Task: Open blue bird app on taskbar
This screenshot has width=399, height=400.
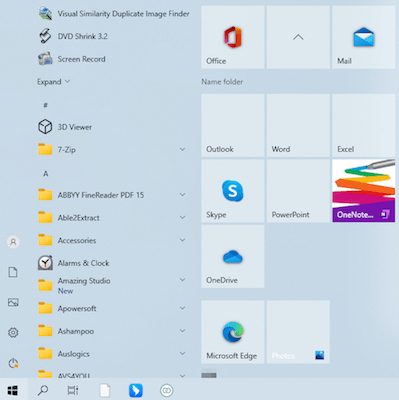Action: pos(136,390)
